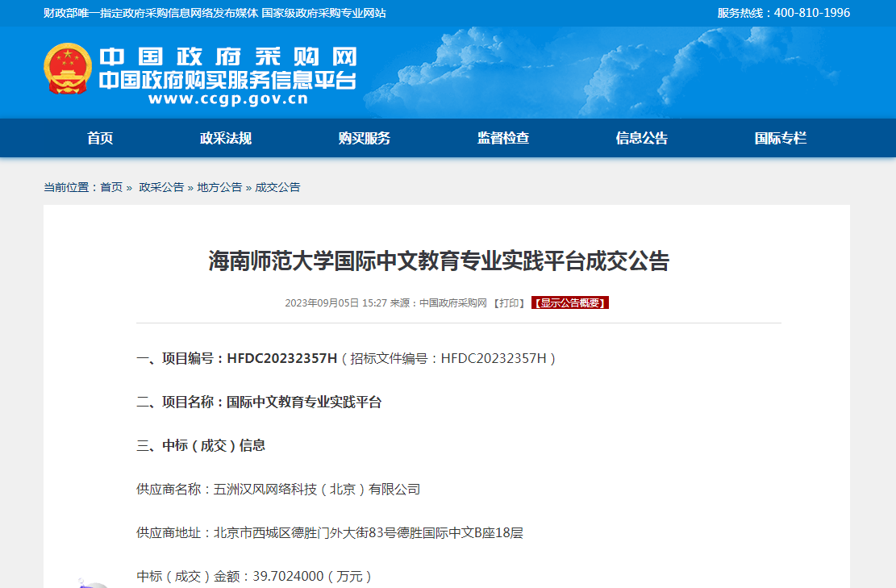
Task: Click the heading 三、中标（成交）信息
Action: 201,446
